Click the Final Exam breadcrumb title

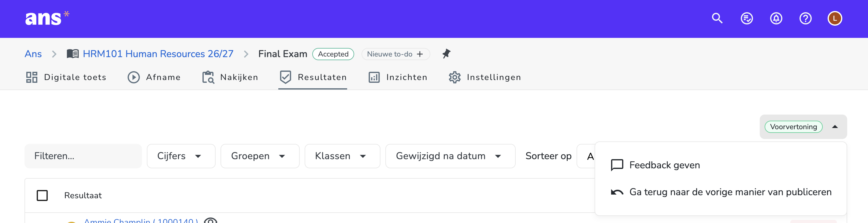click(282, 54)
